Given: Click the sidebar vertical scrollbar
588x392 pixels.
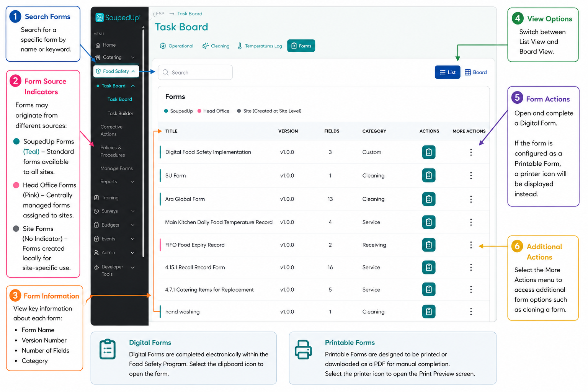Looking at the screenshot, I should (x=144, y=142).
